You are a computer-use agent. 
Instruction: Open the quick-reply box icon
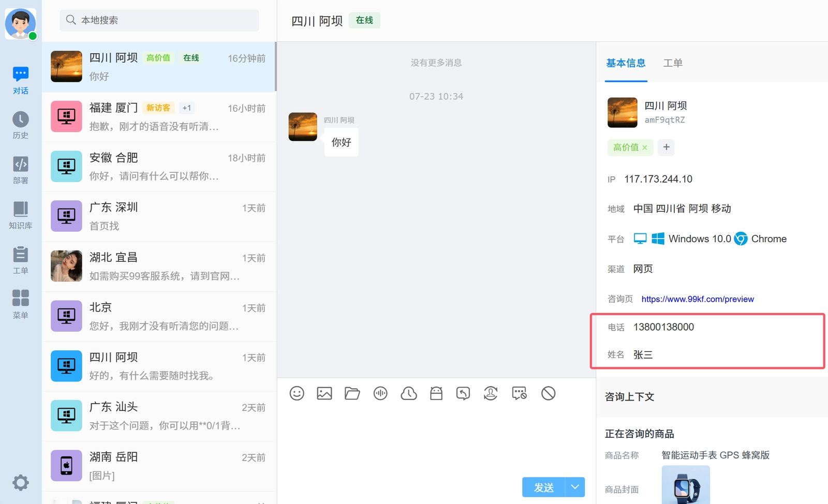436,393
